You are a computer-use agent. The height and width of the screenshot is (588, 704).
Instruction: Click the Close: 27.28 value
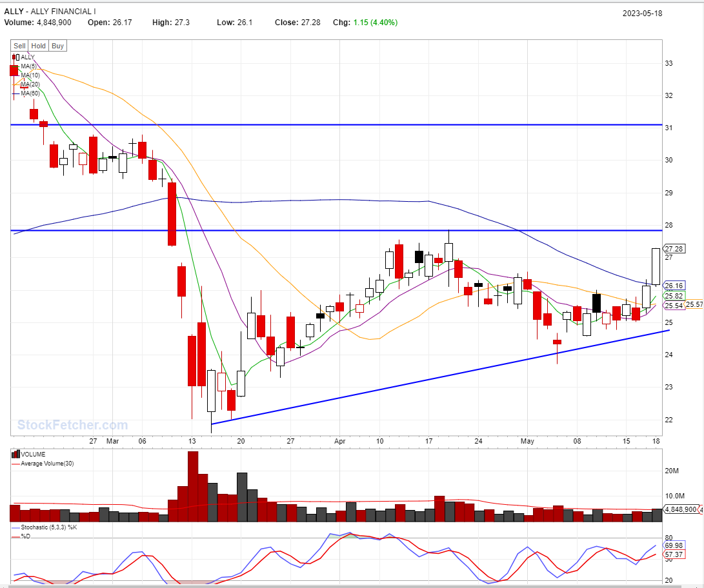click(297, 23)
